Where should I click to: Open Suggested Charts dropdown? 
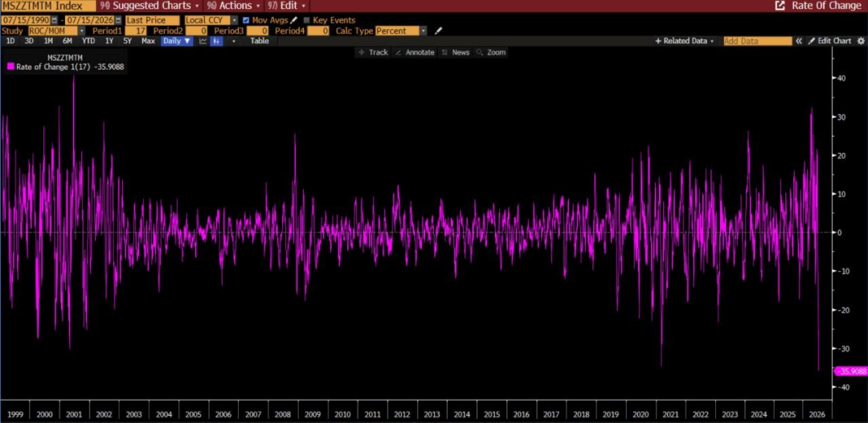pyautogui.click(x=149, y=6)
